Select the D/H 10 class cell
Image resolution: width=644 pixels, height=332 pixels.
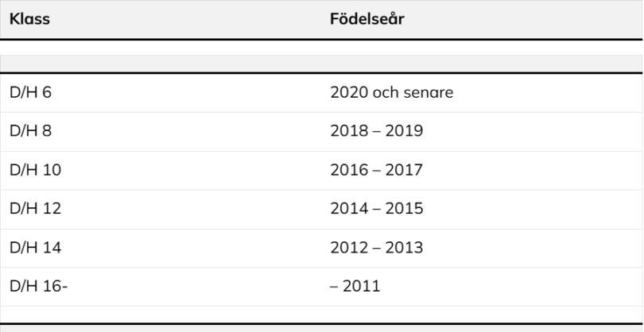[x=32, y=169]
